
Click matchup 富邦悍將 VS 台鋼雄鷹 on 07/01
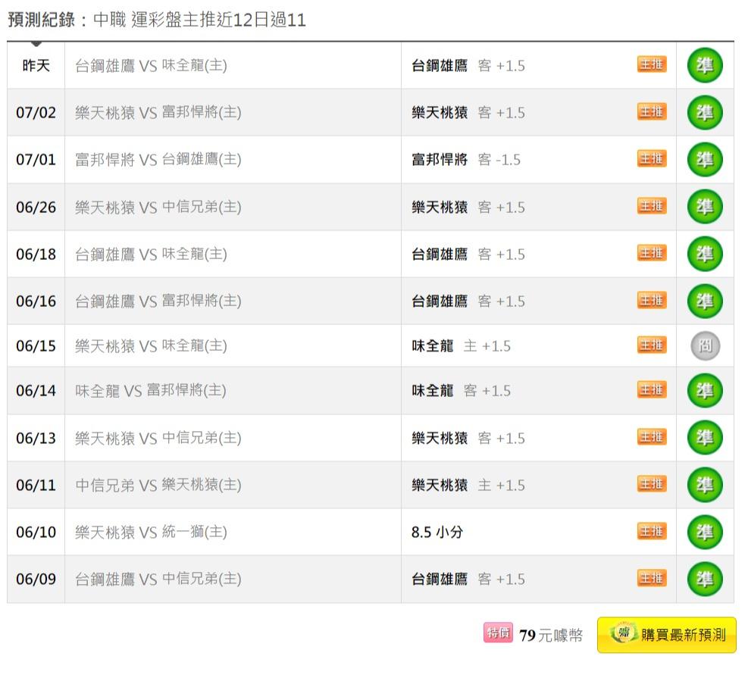(158, 159)
